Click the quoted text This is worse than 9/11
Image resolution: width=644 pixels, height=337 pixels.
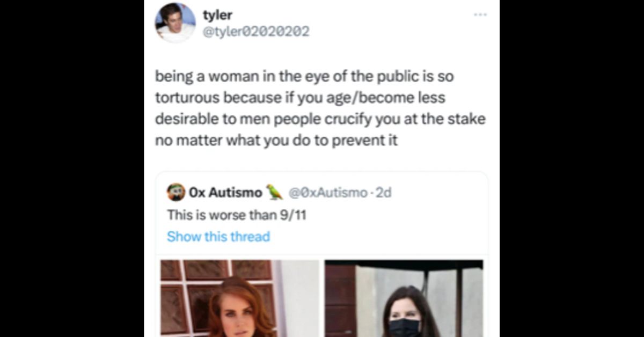(236, 215)
